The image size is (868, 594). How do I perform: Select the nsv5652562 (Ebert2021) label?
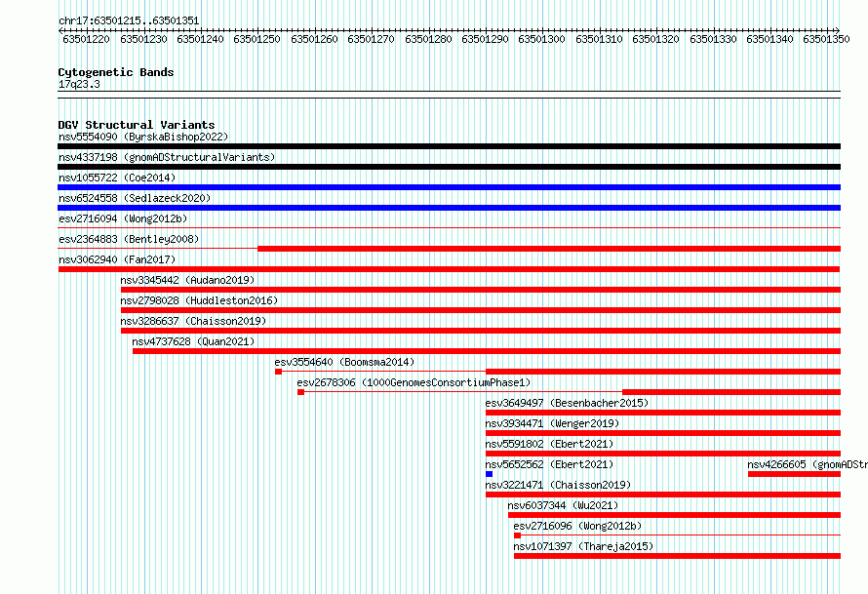point(549,464)
